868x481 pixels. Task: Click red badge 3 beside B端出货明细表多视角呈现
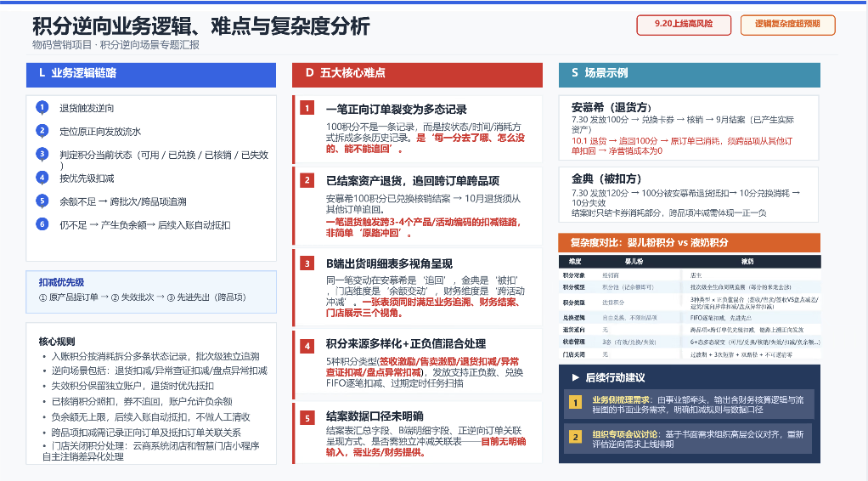tap(307, 263)
